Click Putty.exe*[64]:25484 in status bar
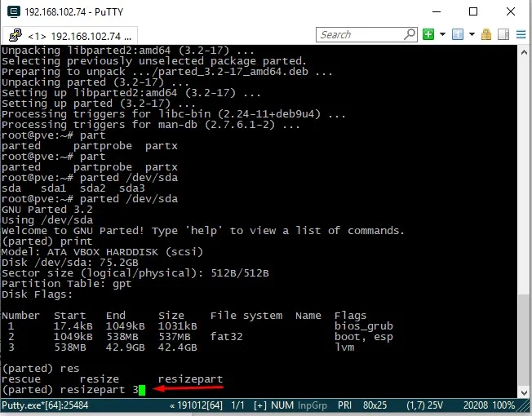The image size is (532, 416). coord(45,405)
